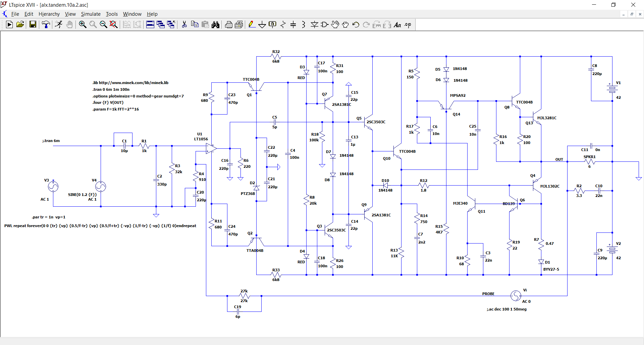Place a resistor from toolbar
Screen dimensions: 644x345
283,24
